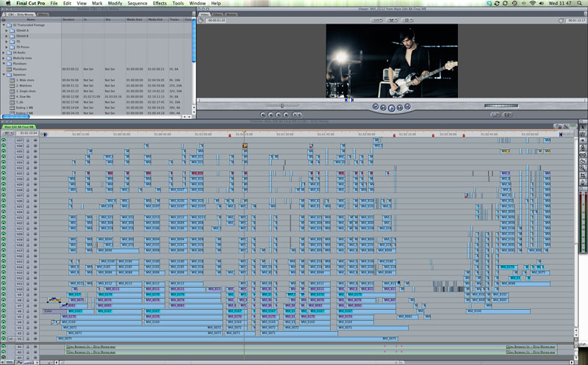The height and width of the screenshot is (365, 588).
Task: Open the Sequence menu
Action: 137,4
